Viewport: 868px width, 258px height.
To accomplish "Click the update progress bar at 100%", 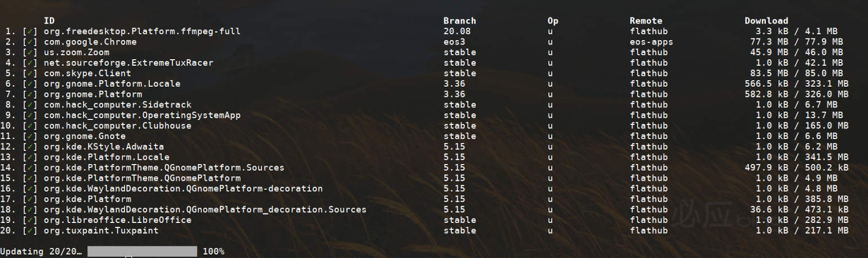I will 142,251.
